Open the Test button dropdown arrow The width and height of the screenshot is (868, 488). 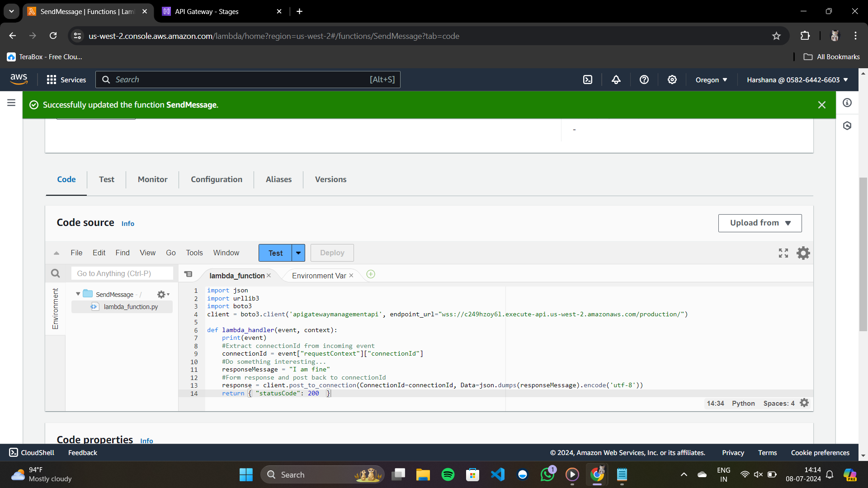point(298,253)
